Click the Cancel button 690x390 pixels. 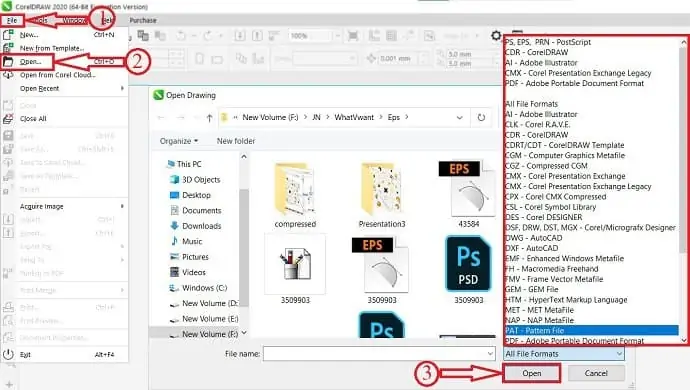[596, 373]
